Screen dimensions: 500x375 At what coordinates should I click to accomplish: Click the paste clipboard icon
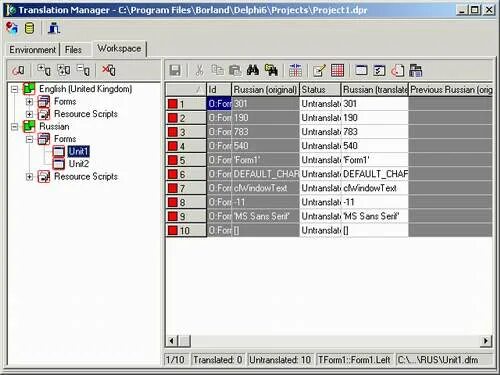235,71
